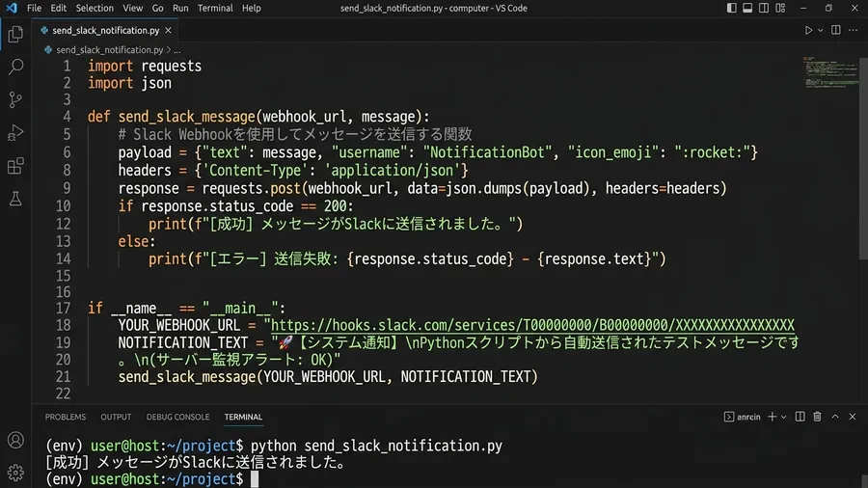Toggle the Primary Side Bar layout
The image size is (868, 488).
[x=731, y=8]
